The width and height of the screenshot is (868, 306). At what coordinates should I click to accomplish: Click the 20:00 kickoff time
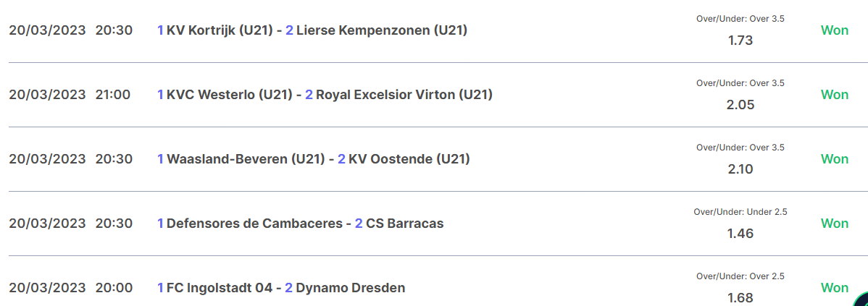[114, 288]
